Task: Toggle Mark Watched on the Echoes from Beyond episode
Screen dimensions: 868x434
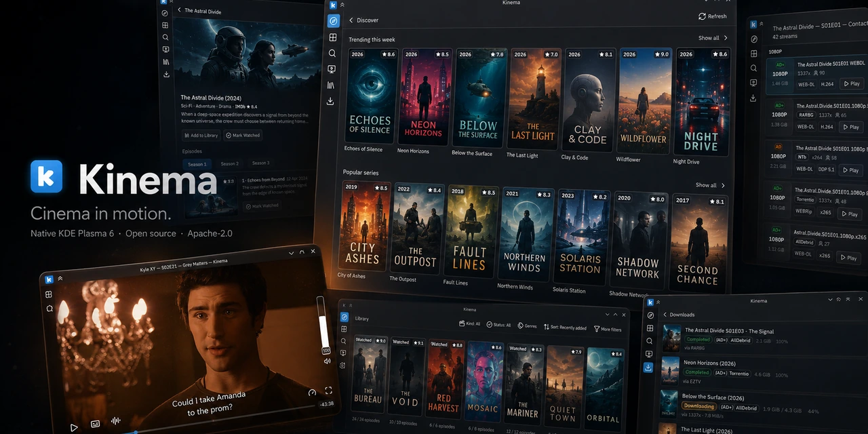Action: [262, 205]
